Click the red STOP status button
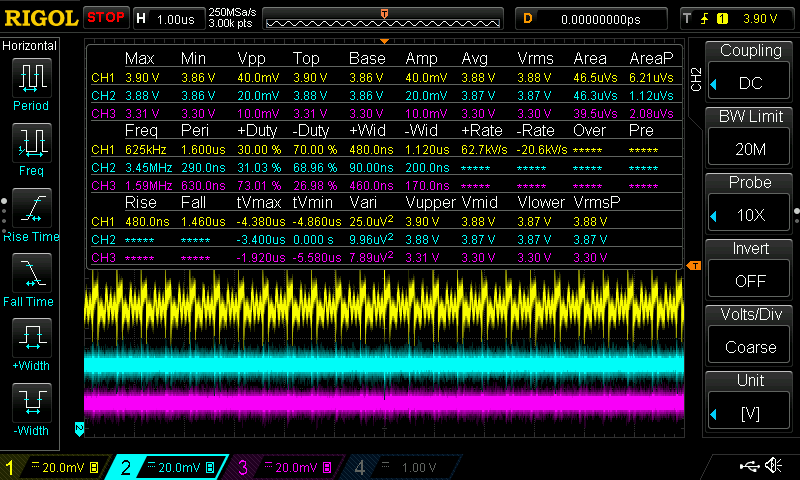Image resolution: width=800 pixels, height=480 pixels. pyautogui.click(x=106, y=18)
